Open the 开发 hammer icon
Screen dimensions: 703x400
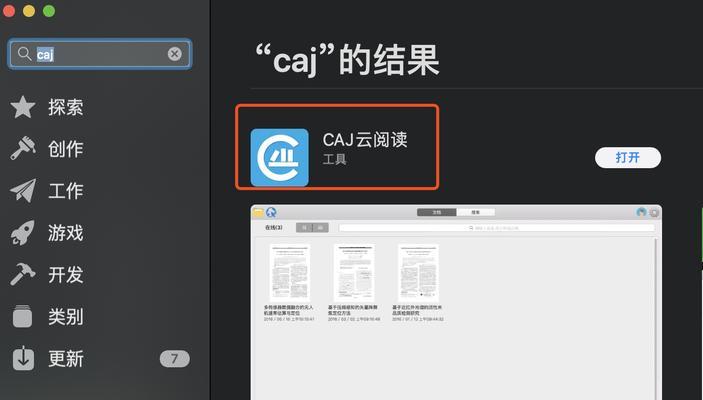23,274
